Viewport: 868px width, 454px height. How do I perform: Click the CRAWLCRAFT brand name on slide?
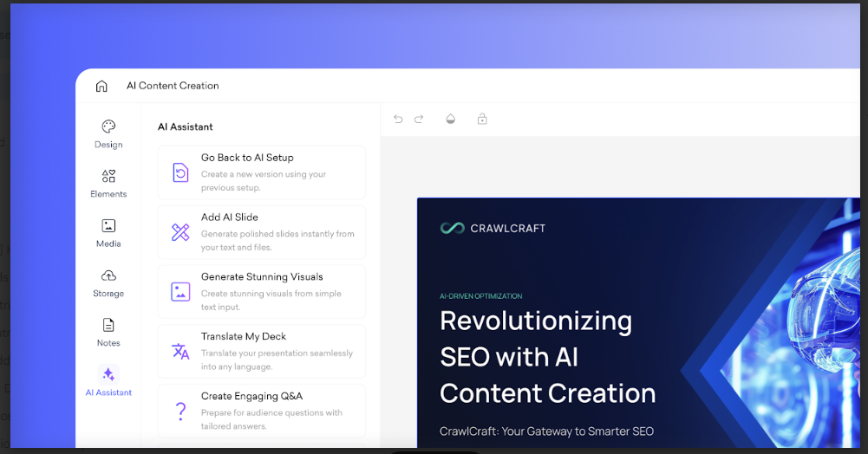pos(507,229)
